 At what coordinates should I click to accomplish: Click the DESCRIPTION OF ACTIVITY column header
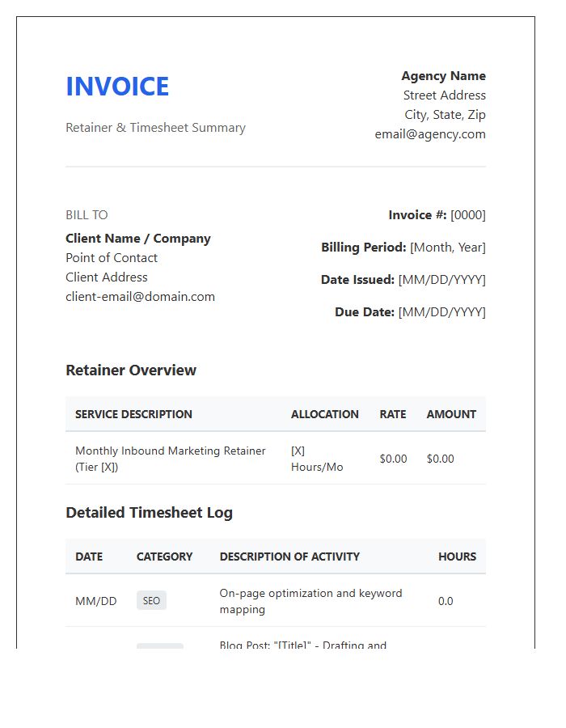pos(289,557)
